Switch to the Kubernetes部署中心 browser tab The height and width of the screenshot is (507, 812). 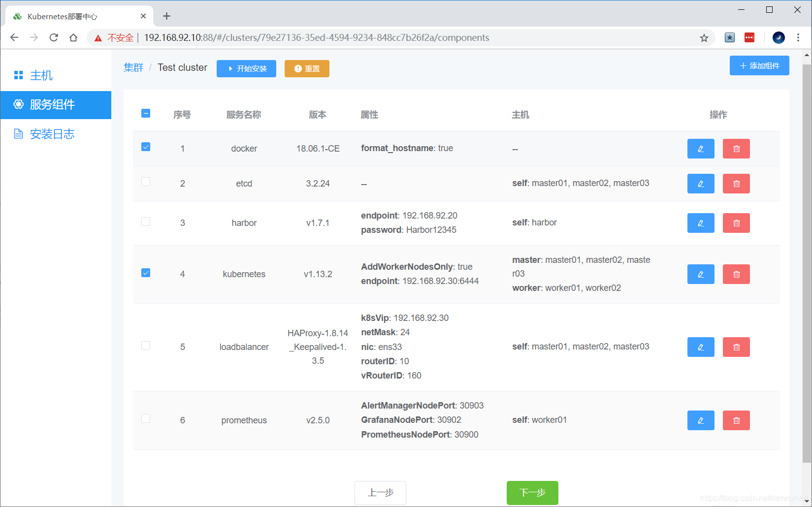coord(79,16)
